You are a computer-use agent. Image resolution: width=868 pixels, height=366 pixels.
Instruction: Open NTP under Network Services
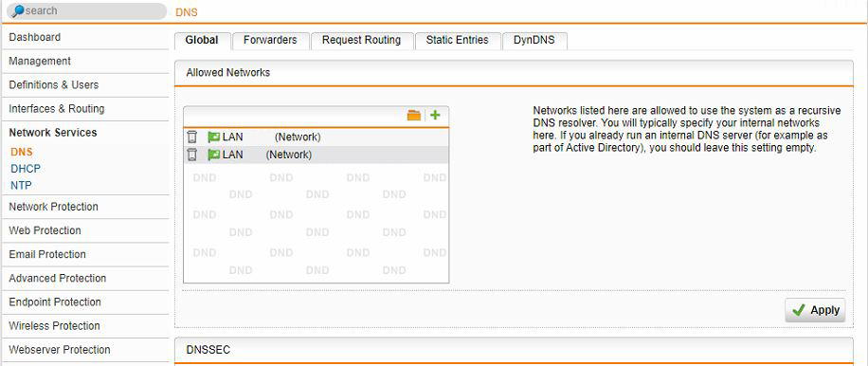click(21, 186)
